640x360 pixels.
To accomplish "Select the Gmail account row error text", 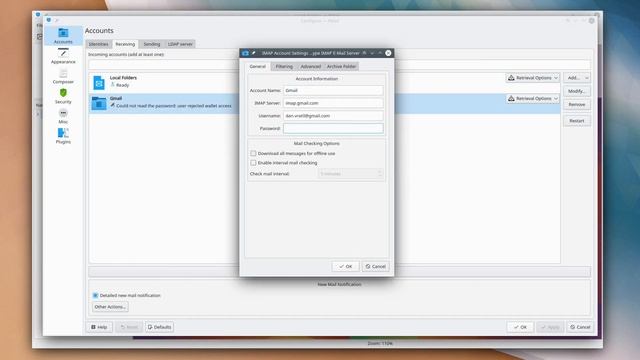I will [174, 106].
